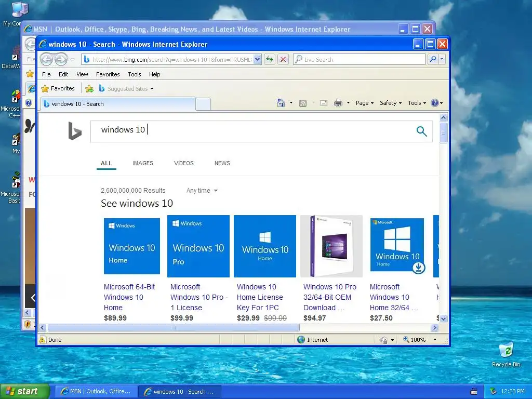Select the ALL results tab
This screenshot has width=532, height=399.
(106, 163)
